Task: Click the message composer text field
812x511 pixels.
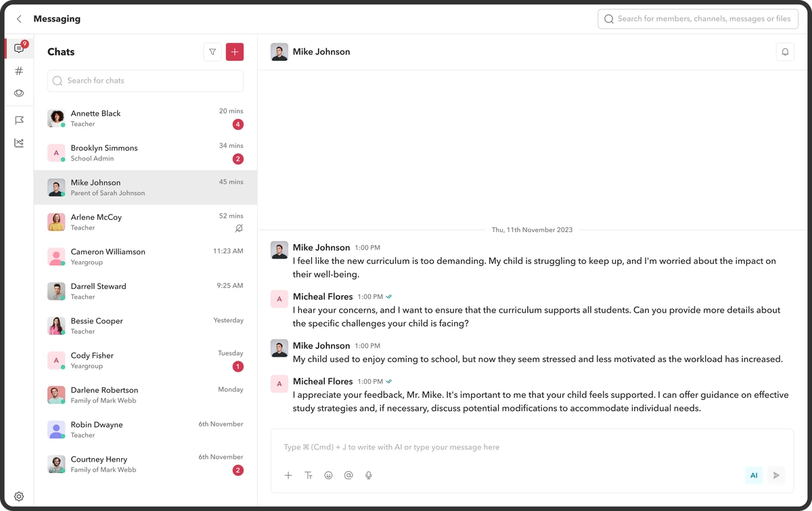Action: [532, 447]
